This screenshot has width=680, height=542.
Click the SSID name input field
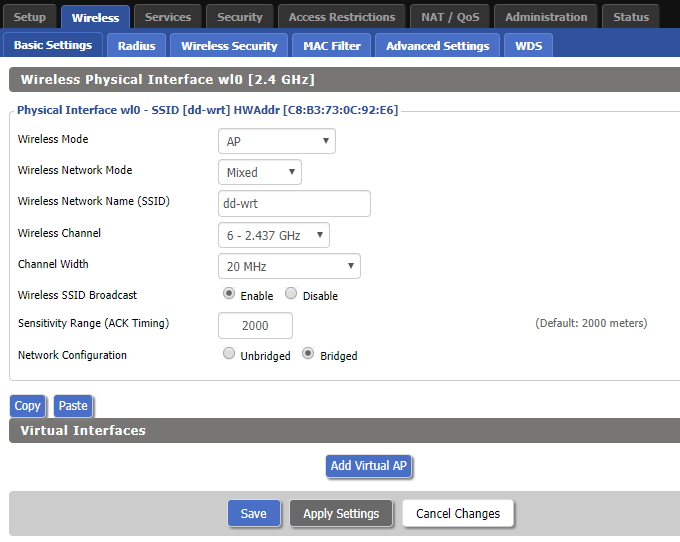294,203
